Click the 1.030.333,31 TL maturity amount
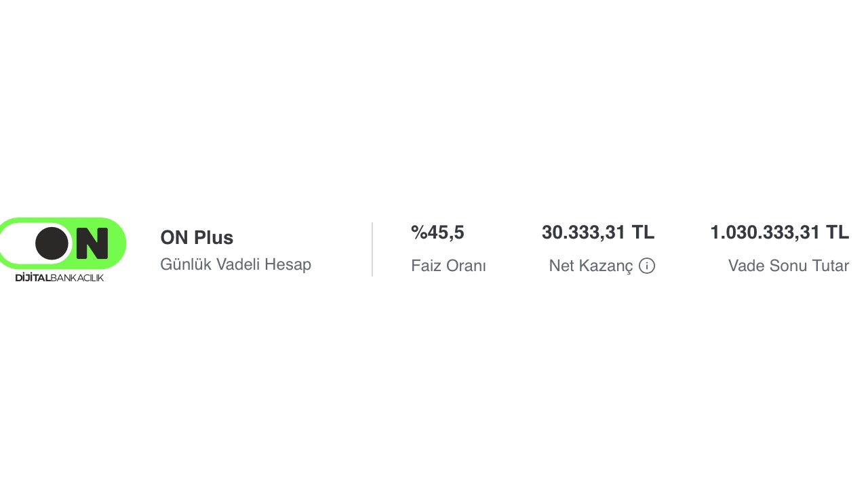Image resolution: width=868 pixels, height=488 pixels. 779,232
